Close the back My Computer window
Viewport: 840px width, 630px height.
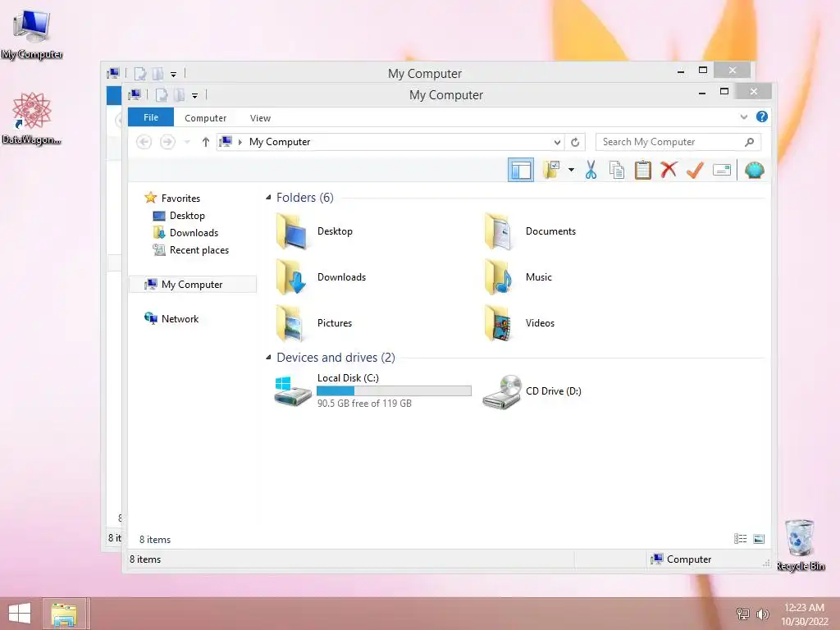pyautogui.click(x=733, y=71)
